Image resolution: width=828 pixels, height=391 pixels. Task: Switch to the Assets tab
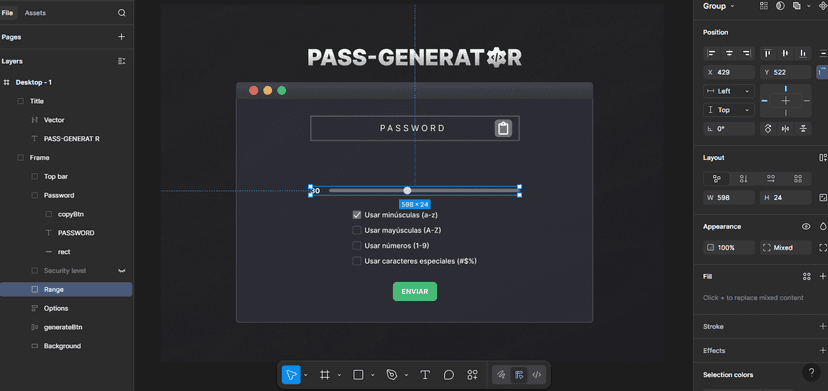[35, 13]
